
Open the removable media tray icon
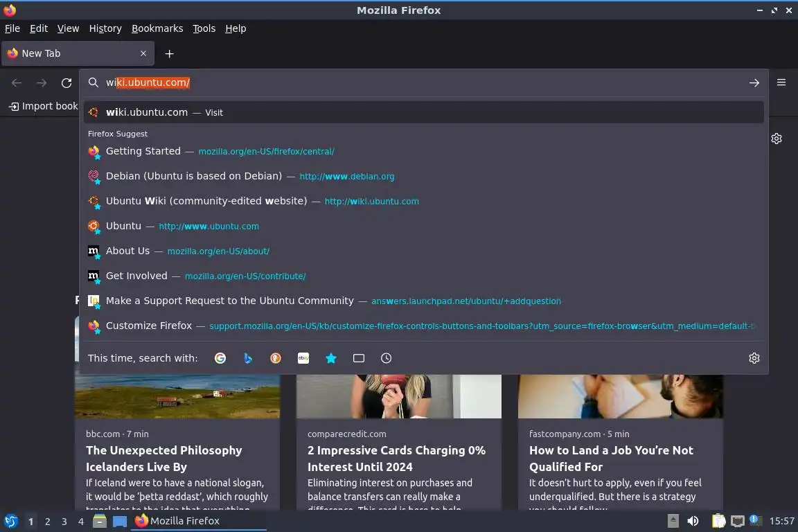click(673, 521)
